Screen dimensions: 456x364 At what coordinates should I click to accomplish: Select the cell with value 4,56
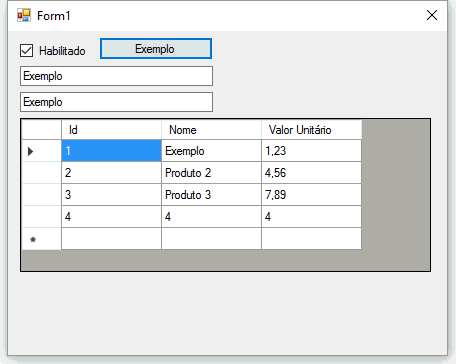312,173
